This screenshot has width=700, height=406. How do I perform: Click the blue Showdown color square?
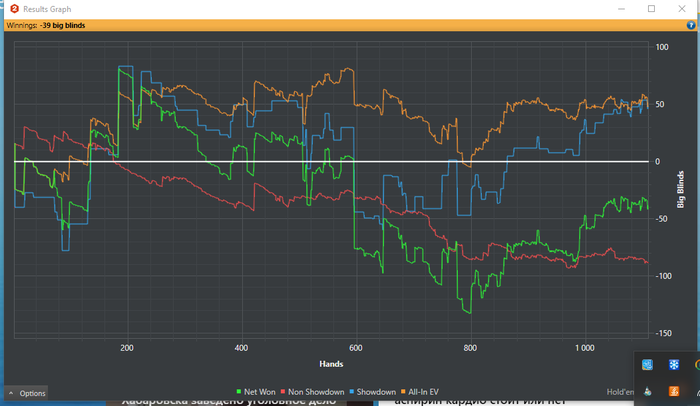(x=352, y=392)
